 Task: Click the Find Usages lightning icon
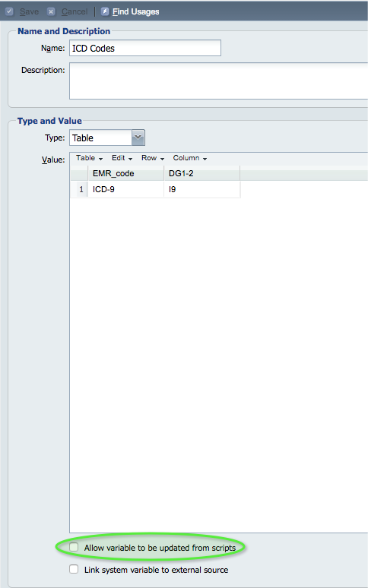(x=105, y=11)
